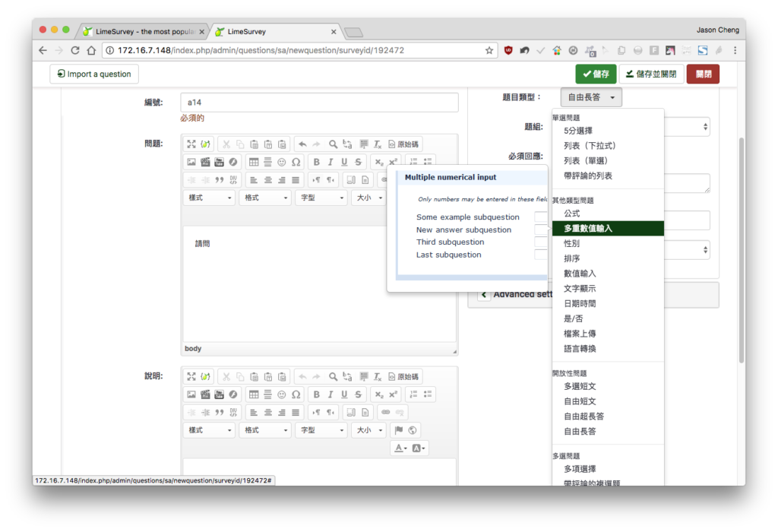Toggle italic in the 問題 editor

330,163
